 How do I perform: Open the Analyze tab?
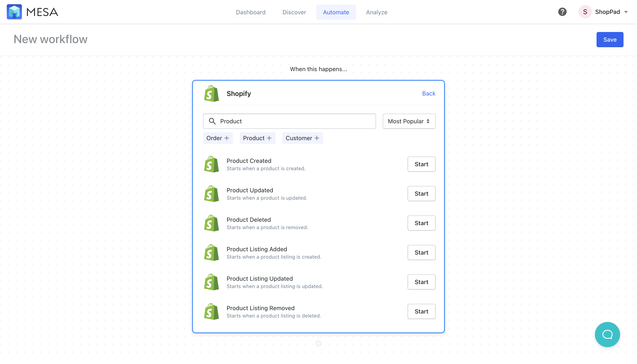click(x=376, y=12)
